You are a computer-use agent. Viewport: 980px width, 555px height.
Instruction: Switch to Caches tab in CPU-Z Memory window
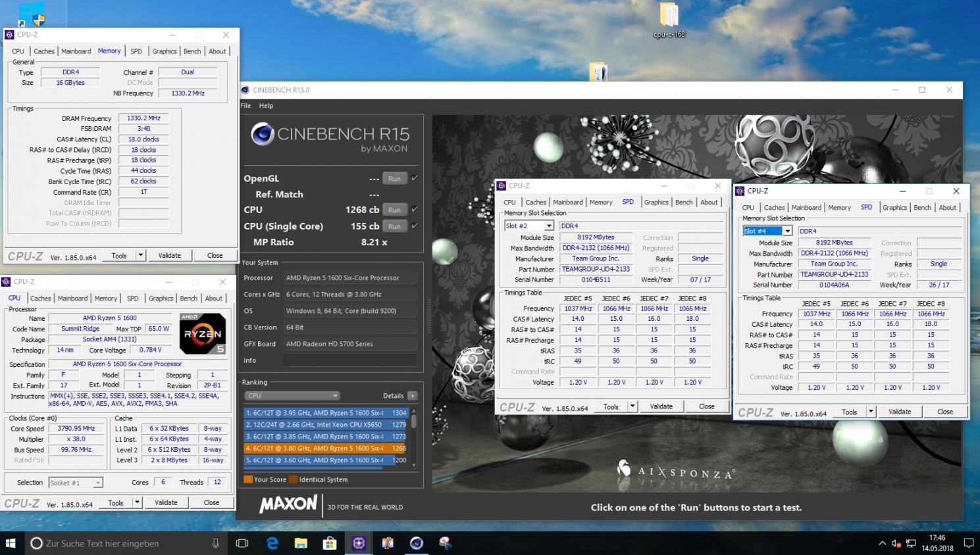[44, 51]
